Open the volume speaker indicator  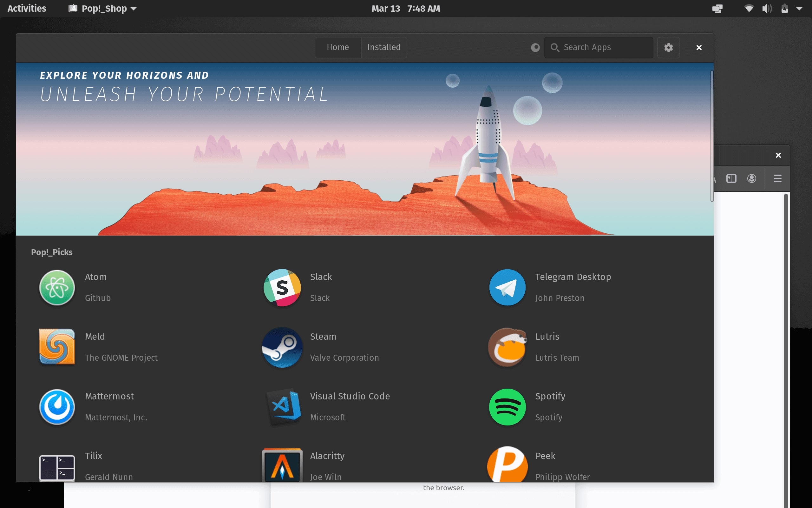[767, 8]
